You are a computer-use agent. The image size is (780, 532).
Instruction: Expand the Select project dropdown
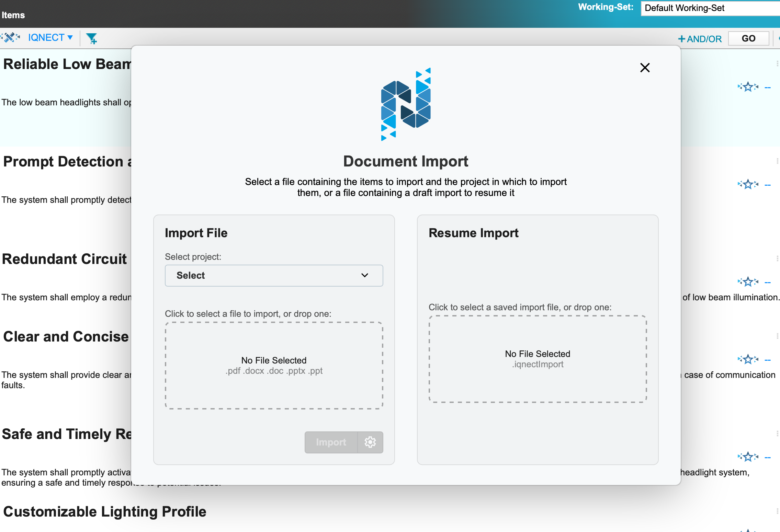click(x=274, y=275)
